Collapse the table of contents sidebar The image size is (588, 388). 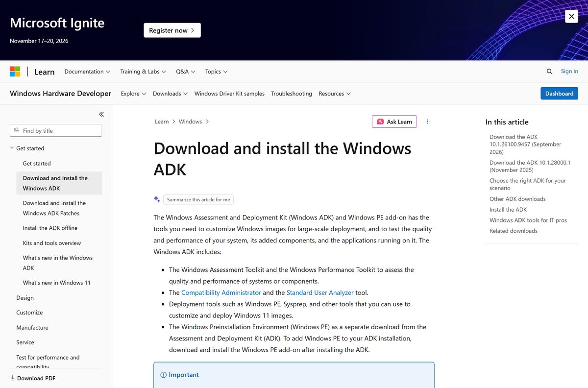pos(101,114)
